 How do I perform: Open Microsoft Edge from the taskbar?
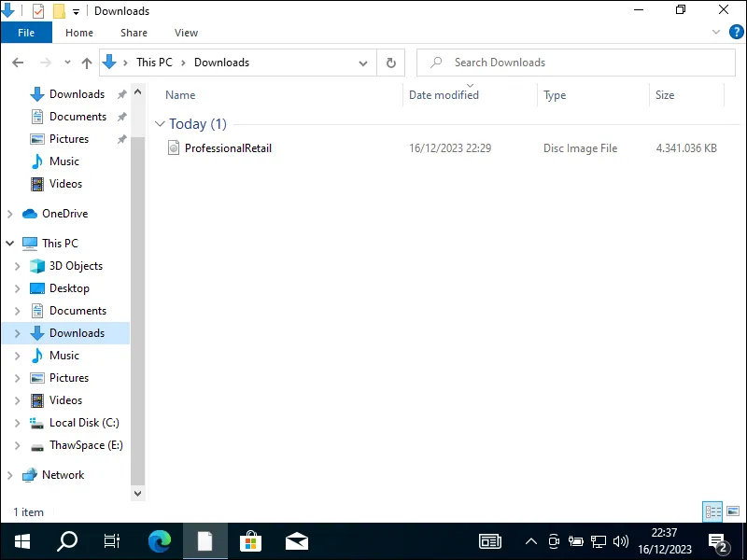159,541
